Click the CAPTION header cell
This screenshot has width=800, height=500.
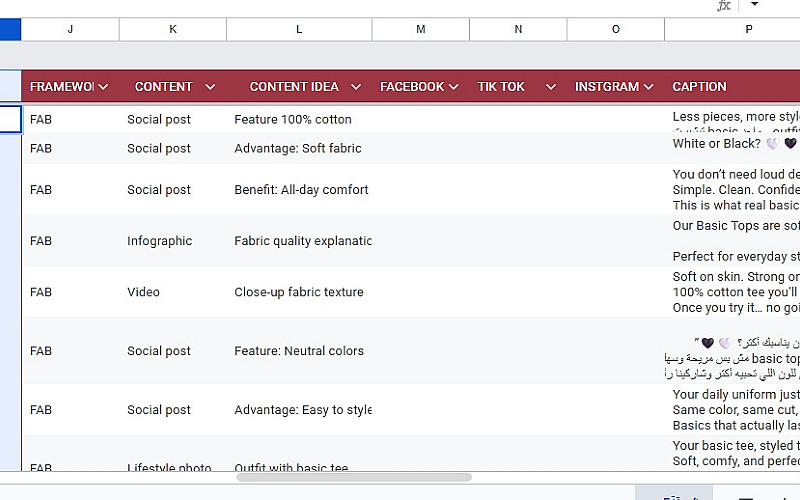pyautogui.click(x=700, y=87)
